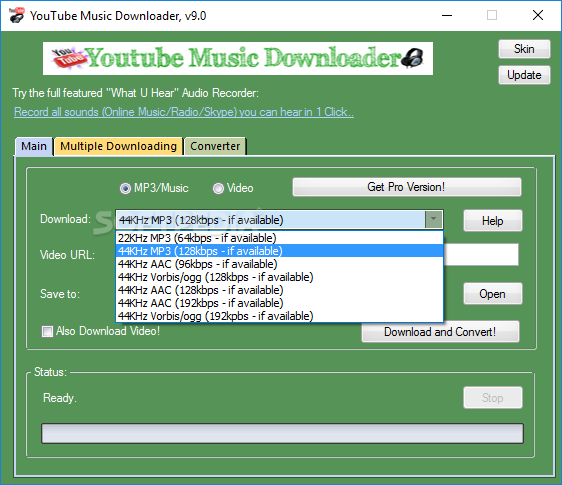Open Help

pyautogui.click(x=492, y=221)
